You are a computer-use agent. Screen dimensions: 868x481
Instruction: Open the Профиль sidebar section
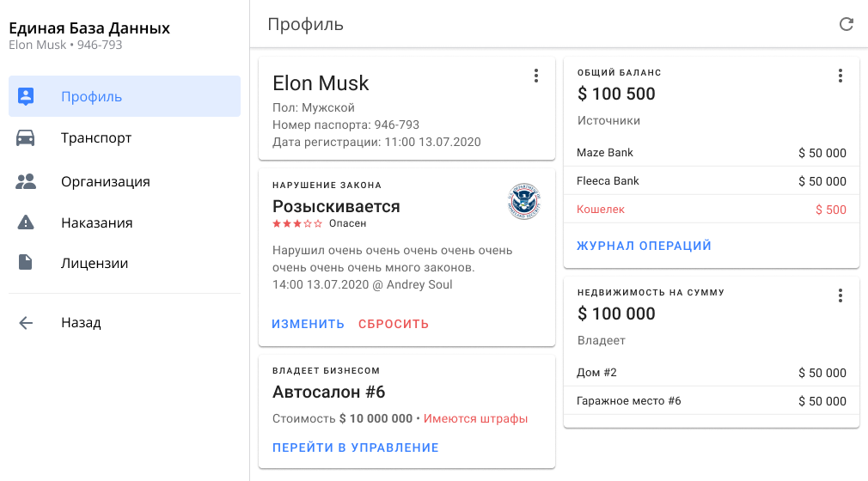click(125, 96)
